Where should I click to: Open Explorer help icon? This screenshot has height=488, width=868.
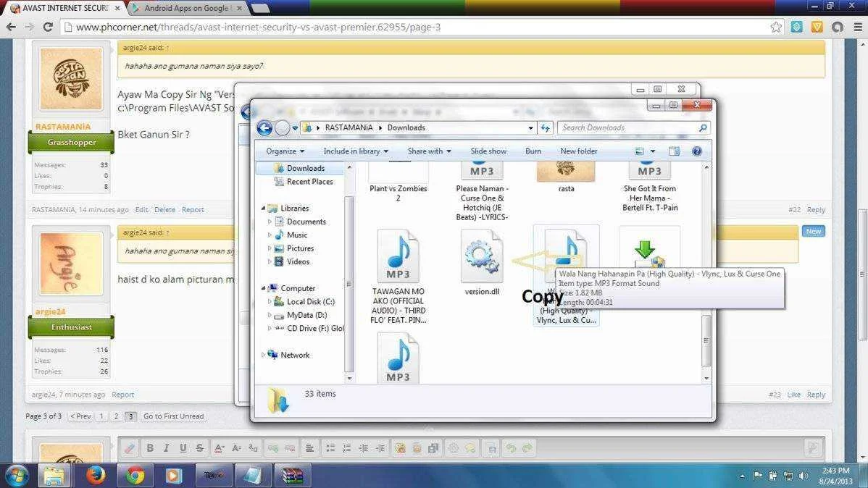click(x=697, y=151)
